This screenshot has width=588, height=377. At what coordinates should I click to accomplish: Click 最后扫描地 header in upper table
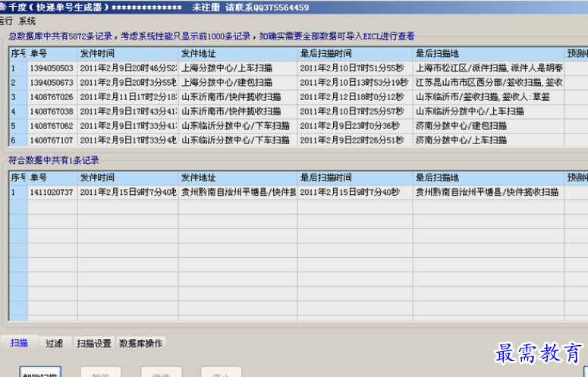pos(489,54)
